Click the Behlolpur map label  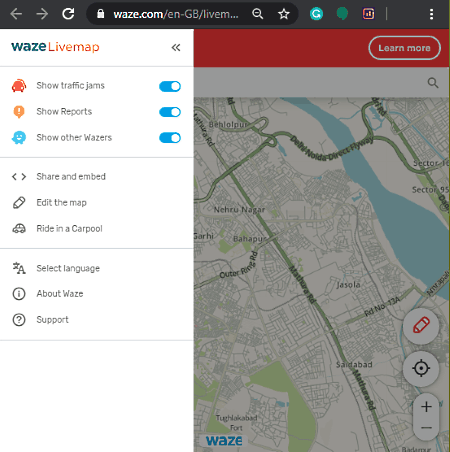[228, 124]
